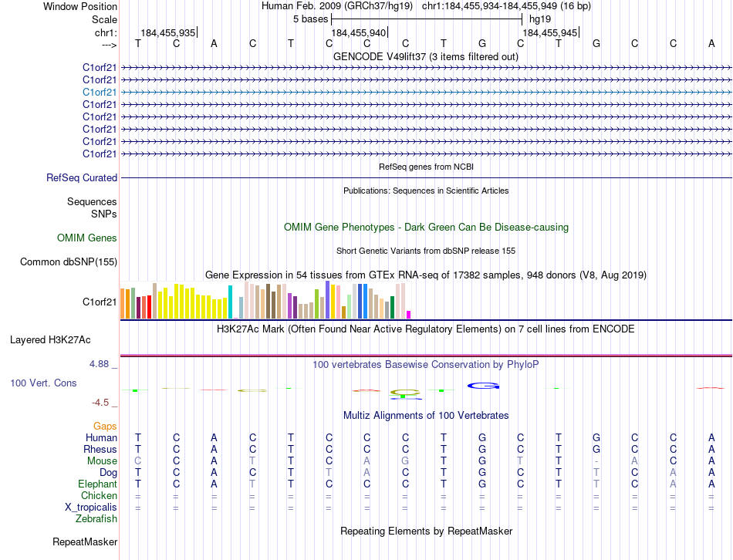Open the Layered H3K27Ac track label
The image size is (733, 560).
50,340
